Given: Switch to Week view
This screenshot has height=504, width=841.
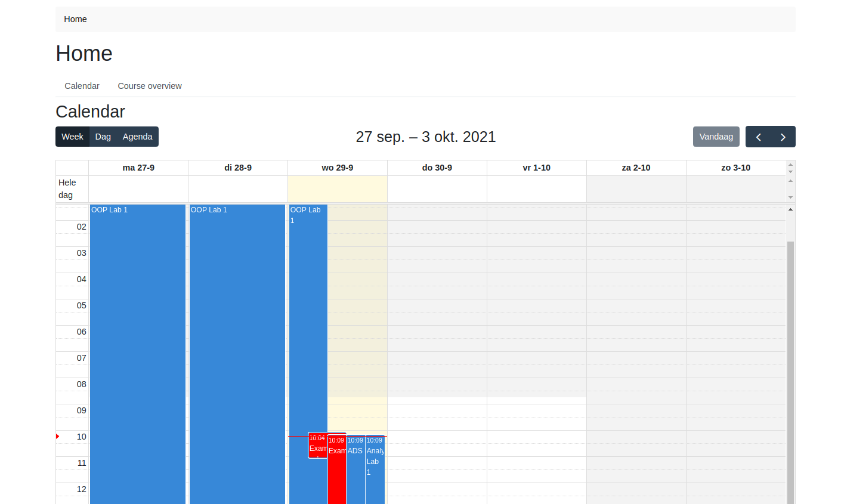Looking at the screenshot, I should point(72,137).
